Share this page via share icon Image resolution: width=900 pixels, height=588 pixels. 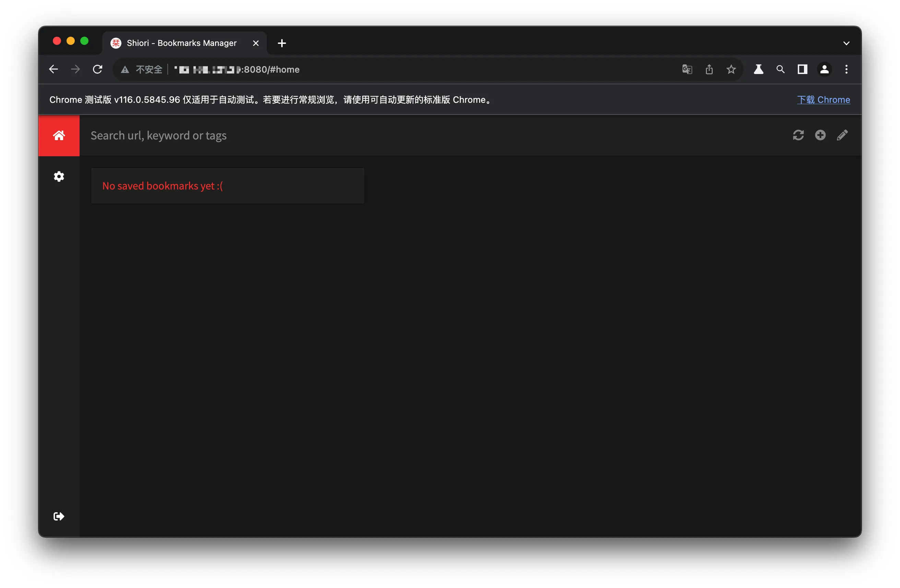coord(709,70)
